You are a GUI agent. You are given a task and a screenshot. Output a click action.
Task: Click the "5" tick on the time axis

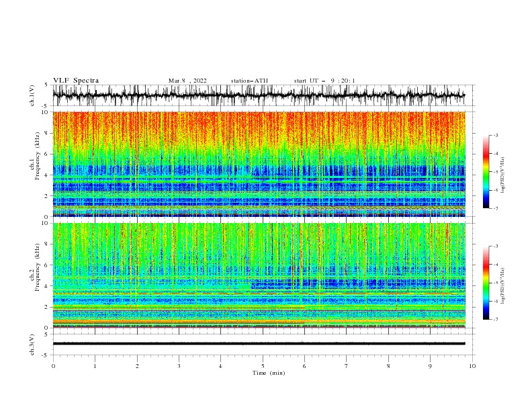pos(263,366)
